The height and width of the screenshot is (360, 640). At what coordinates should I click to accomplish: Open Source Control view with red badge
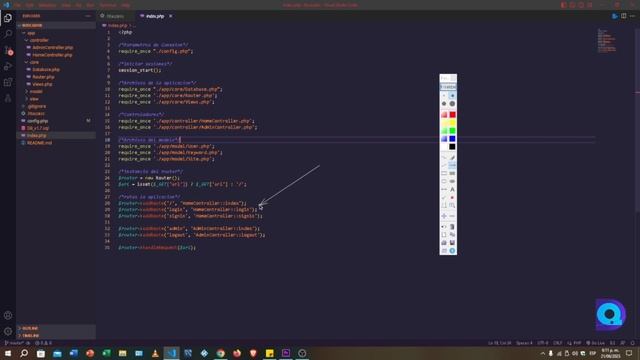[x=8, y=50]
